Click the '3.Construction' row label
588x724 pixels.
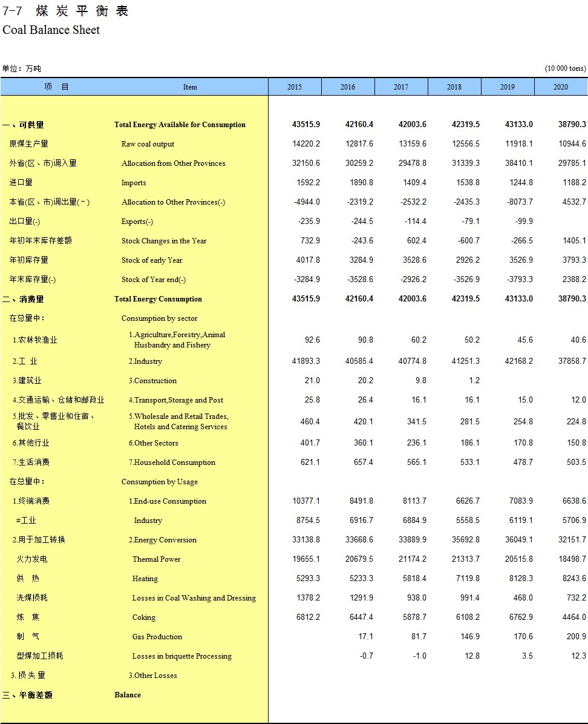pos(153,381)
